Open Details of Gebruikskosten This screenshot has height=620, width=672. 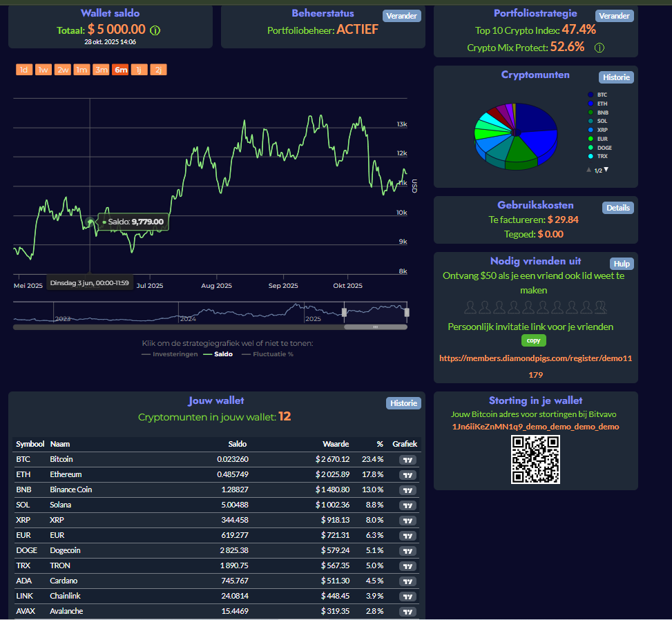coord(617,208)
